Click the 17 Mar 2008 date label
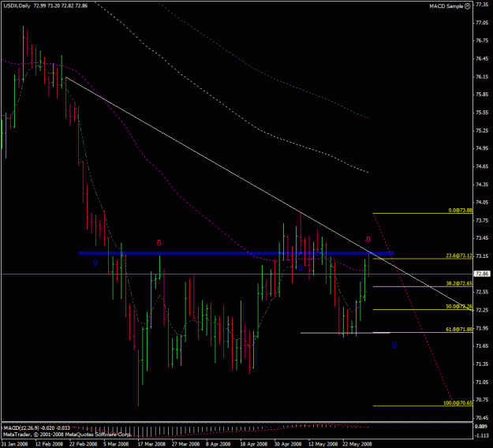Screen dimensions: 493x448 tap(151, 444)
